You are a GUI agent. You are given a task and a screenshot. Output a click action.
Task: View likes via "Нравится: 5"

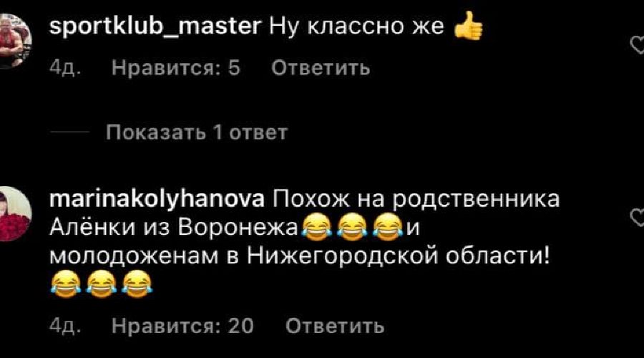pyautogui.click(x=176, y=68)
